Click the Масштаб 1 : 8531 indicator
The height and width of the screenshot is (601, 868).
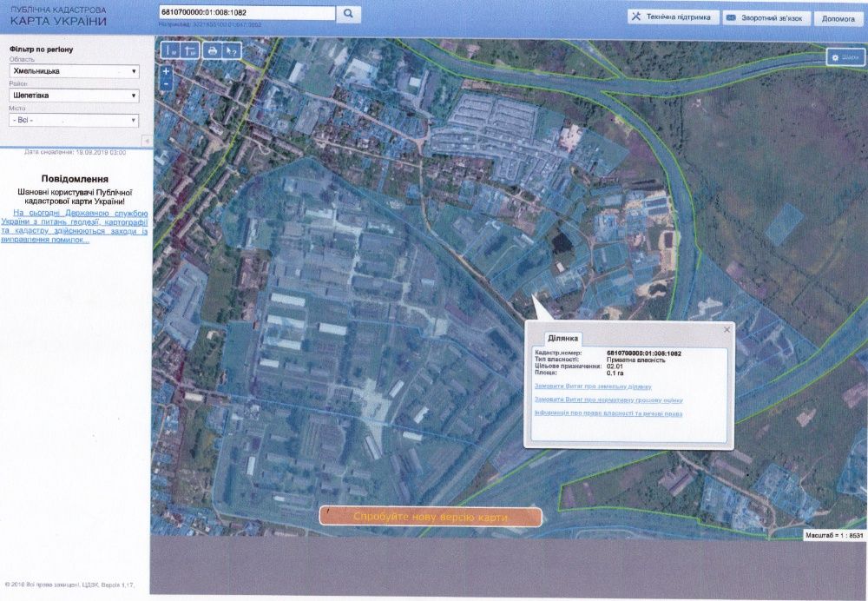(x=833, y=535)
